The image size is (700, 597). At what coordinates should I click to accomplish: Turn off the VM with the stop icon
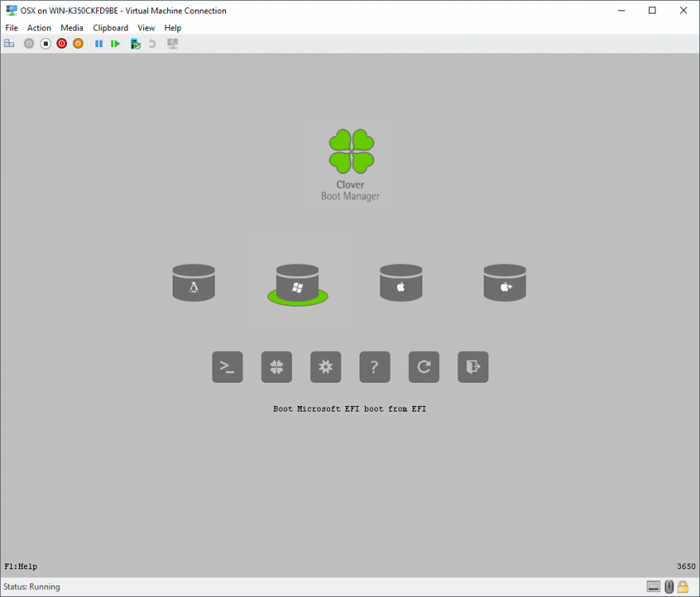45,43
